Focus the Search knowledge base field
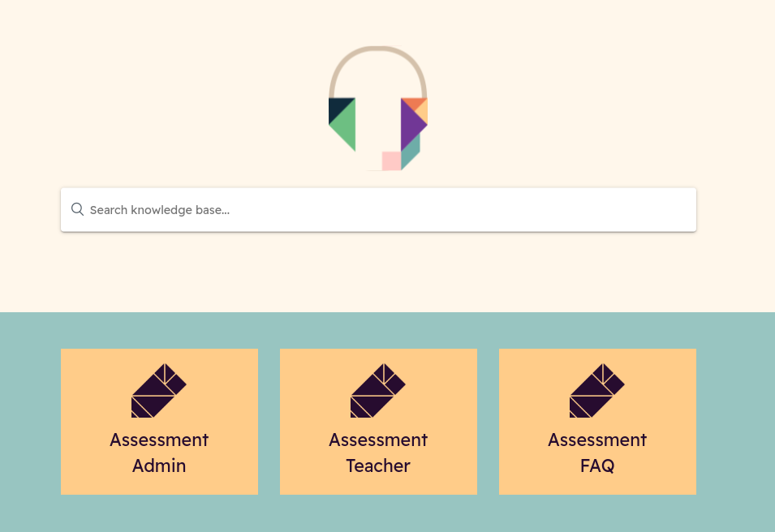This screenshot has height=532, width=775. [379, 210]
